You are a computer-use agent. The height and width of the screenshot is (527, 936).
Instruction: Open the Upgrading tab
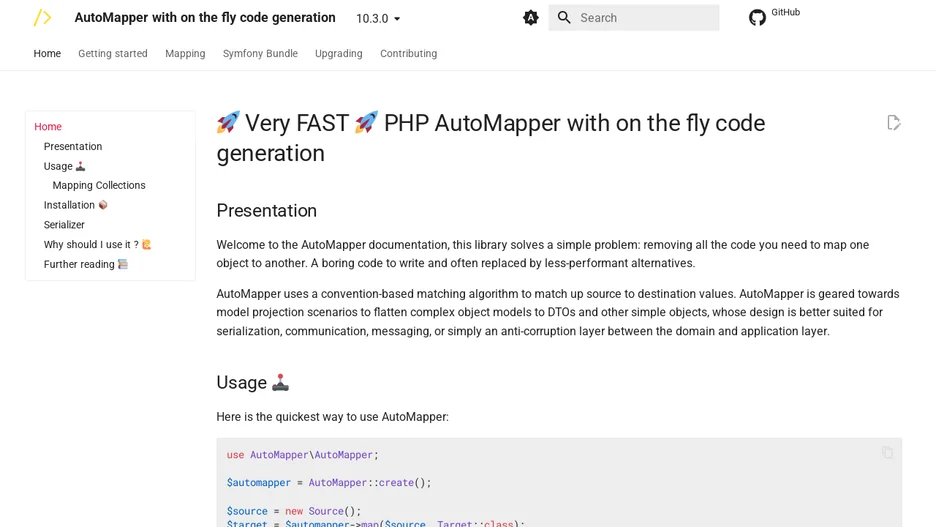pyautogui.click(x=338, y=53)
